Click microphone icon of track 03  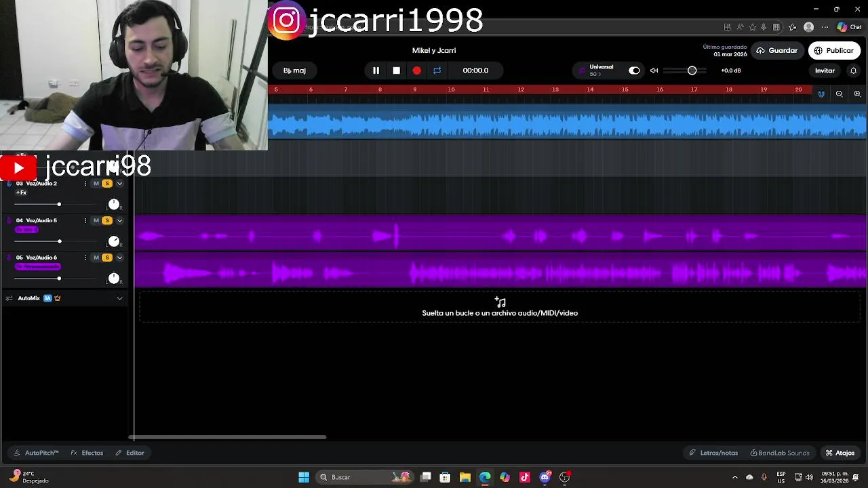pyautogui.click(x=9, y=184)
